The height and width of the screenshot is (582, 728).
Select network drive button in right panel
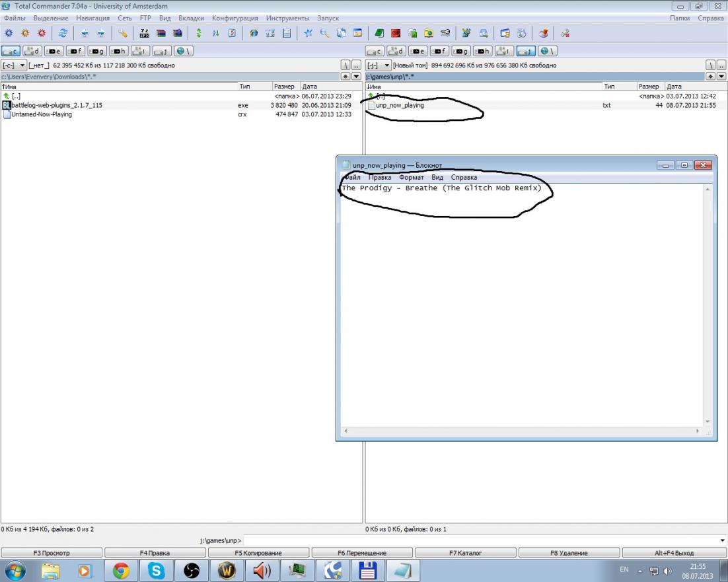pos(547,51)
